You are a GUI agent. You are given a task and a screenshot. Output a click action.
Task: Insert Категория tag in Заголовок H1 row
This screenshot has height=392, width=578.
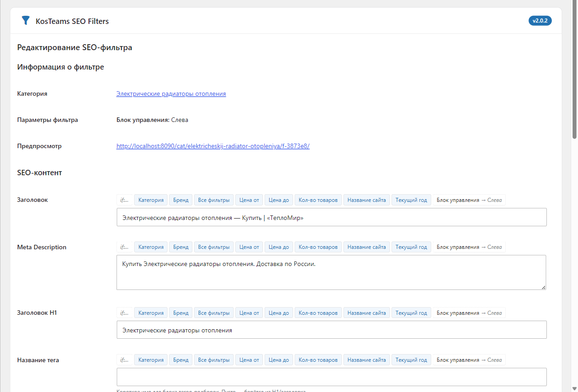[151, 313]
